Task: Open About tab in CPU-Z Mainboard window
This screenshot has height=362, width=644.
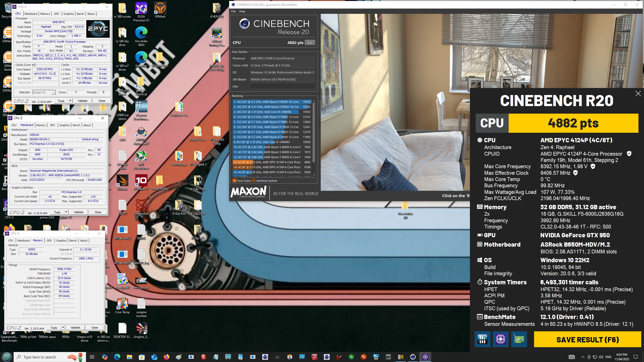Action: pyautogui.click(x=87, y=125)
